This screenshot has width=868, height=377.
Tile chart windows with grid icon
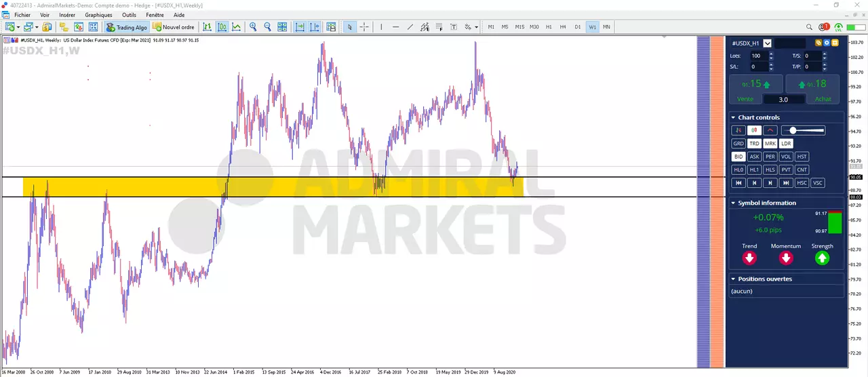point(282,27)
